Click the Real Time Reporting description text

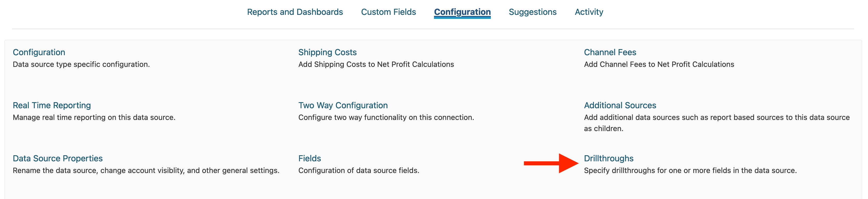point(94,118)
